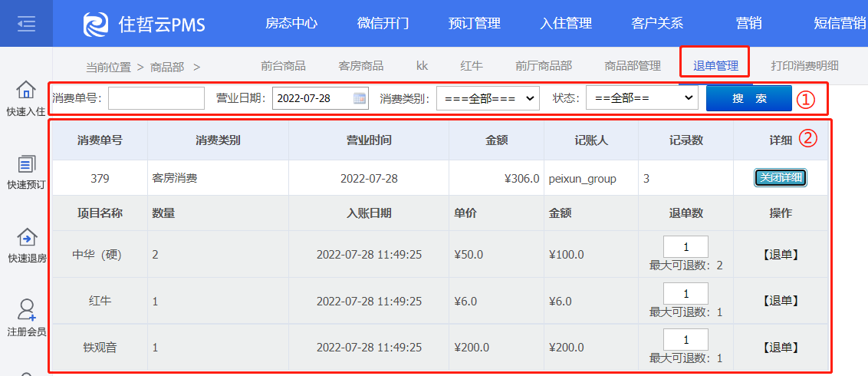Edit 退单数 field for 中华（硬）
This screenshot has height=376, width=868.
pos(686,247)
